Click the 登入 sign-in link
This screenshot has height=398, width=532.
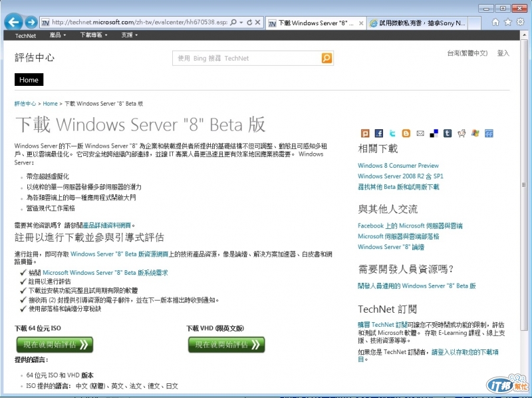(503, 53)
